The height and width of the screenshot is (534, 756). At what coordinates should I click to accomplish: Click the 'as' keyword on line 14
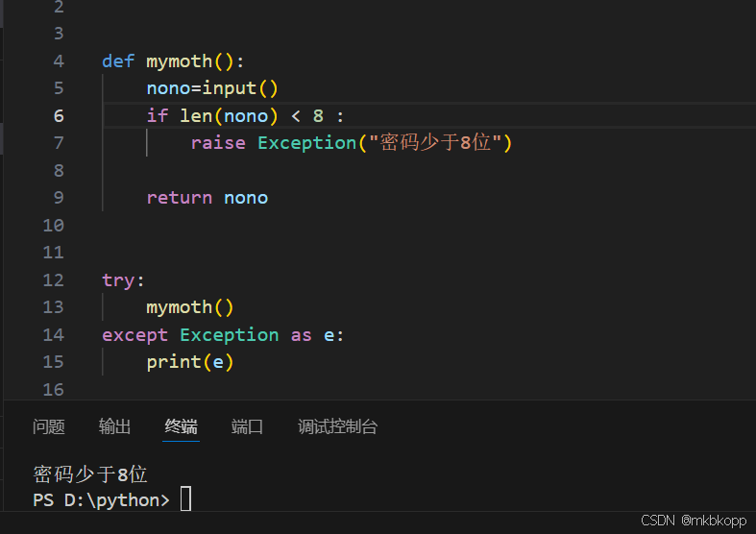pos(301,335)
